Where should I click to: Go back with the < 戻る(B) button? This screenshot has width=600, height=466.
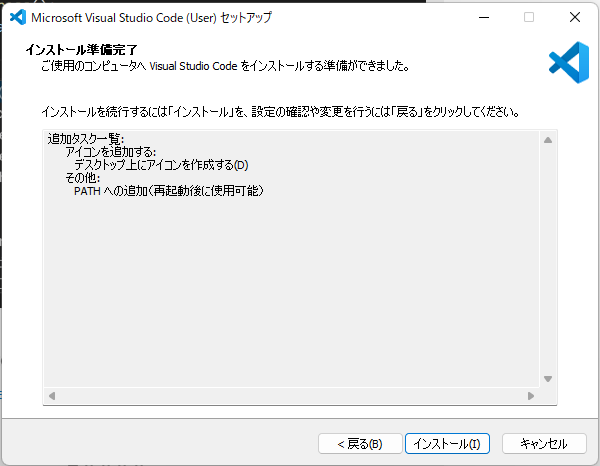(x=360, y=443)
